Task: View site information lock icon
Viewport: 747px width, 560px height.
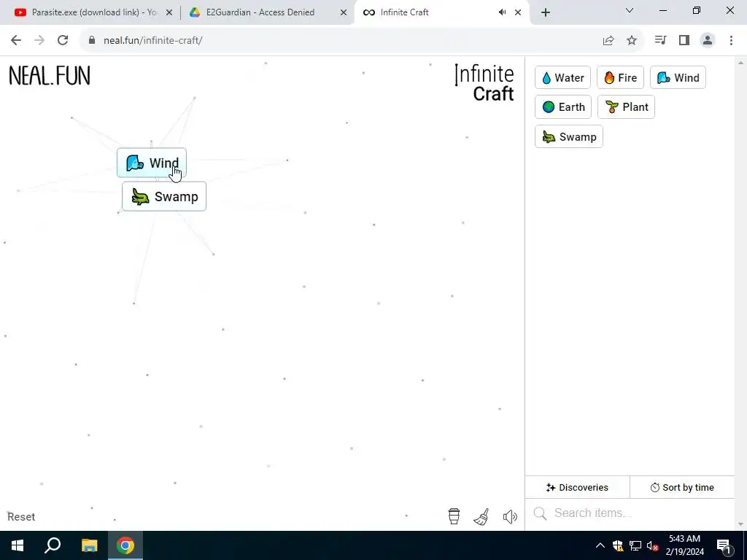Action: click(92, 40)
